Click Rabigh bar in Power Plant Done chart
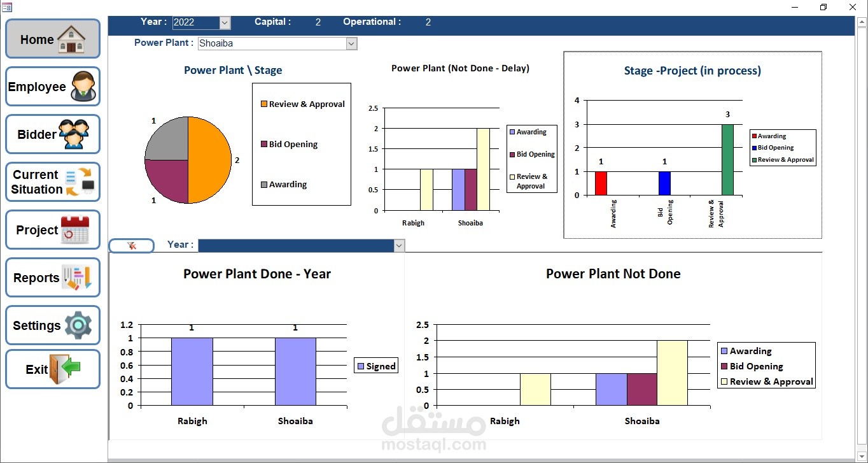868x463 pixels. pyautogui.click(x=192, y=371)
